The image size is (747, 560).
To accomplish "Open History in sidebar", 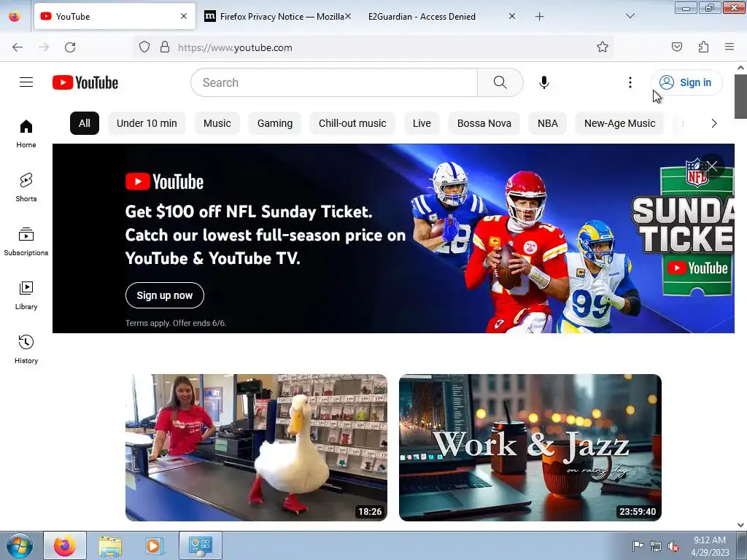I will click(26, 349).
